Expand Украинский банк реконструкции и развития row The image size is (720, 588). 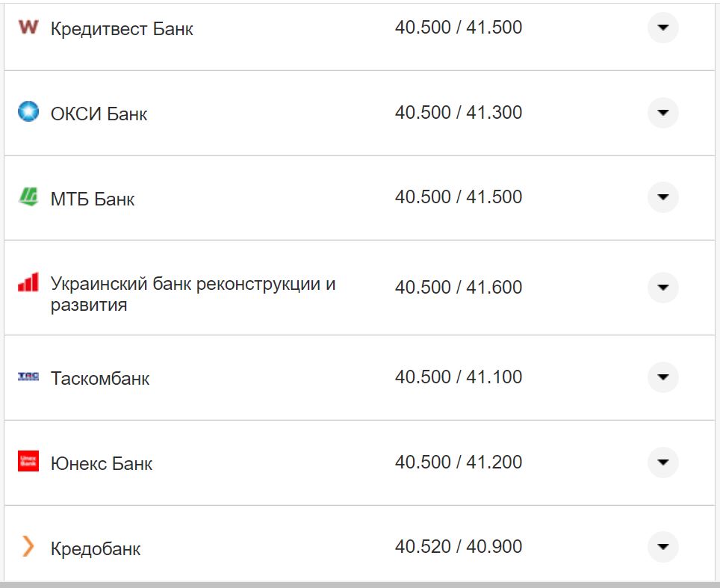coord(662,288)
